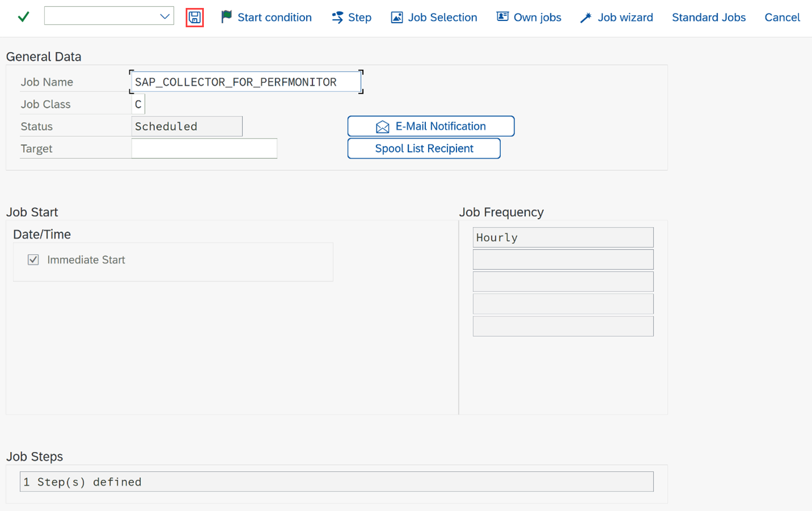The height and width of the screenshot is (511, 812).
Task: Select Cancel in the toolbar
Action: (x=782, y=18)
